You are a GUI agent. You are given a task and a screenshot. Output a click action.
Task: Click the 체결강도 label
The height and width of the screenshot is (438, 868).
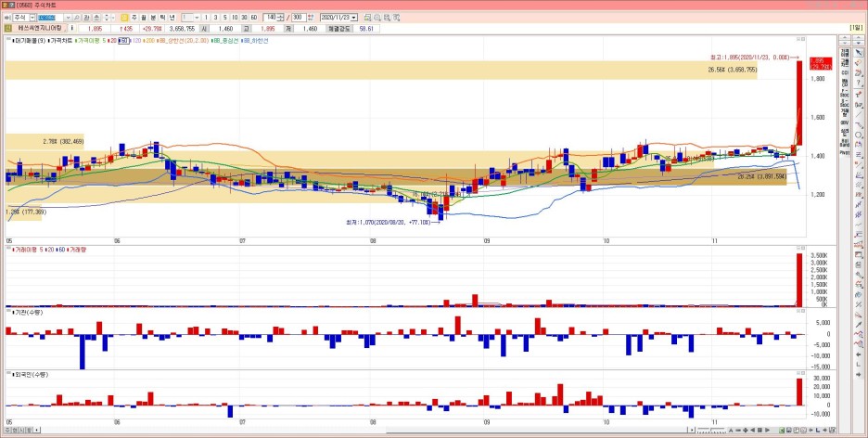pyautogui.click(x=338, y=28)
